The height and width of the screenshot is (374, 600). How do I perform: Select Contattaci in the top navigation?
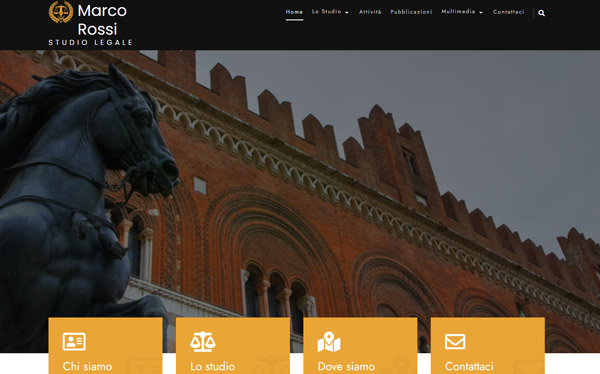(x=509, y=12)
